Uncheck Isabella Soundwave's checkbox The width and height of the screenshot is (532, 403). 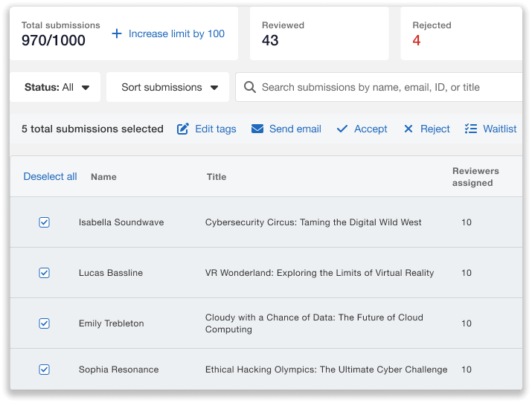coord(44,222)
